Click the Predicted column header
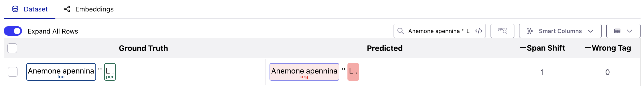 point(385,48)
